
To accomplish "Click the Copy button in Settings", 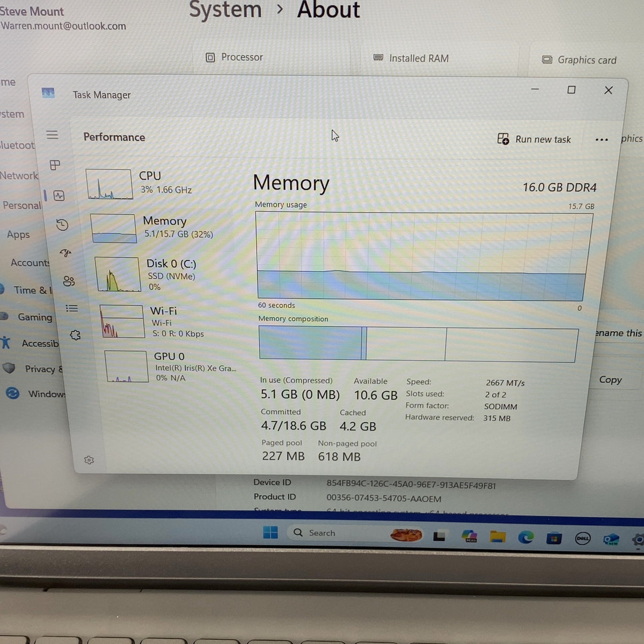I will [x=610, y=379].
